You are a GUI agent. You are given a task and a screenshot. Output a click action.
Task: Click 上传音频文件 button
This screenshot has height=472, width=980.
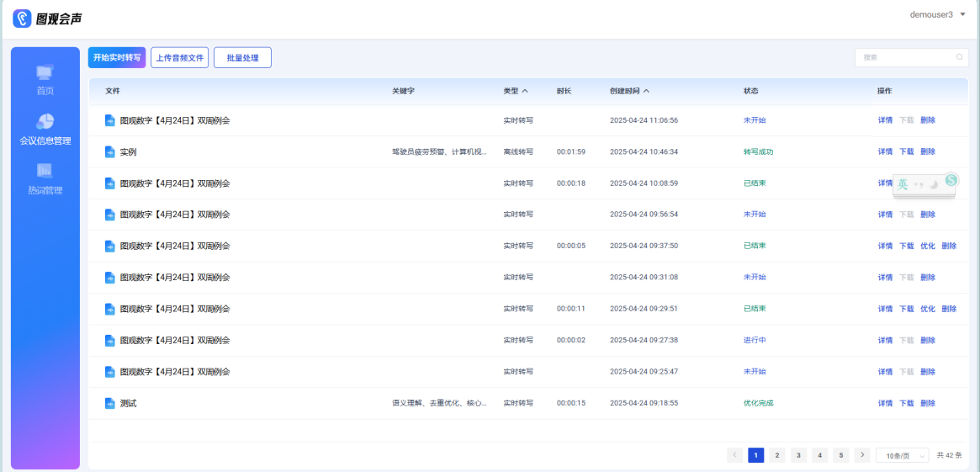coord(179,57)
